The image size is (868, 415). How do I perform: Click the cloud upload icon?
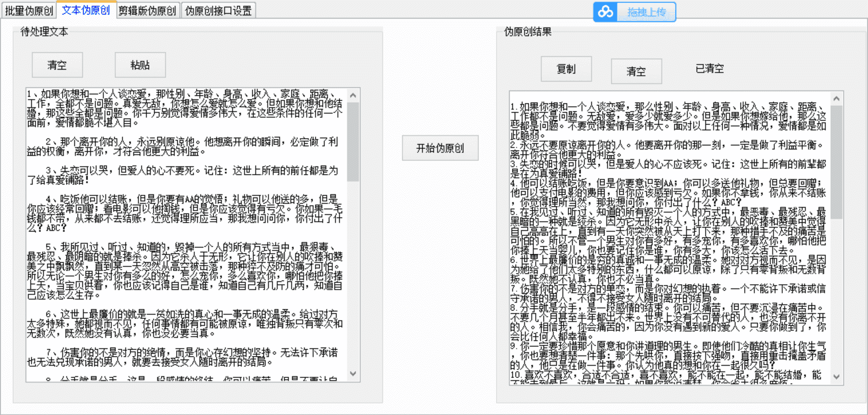click(x=605, y=12)
